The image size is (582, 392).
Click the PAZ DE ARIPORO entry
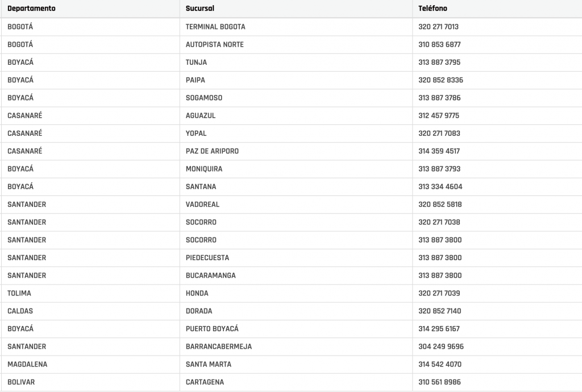[x=212, y=151]
